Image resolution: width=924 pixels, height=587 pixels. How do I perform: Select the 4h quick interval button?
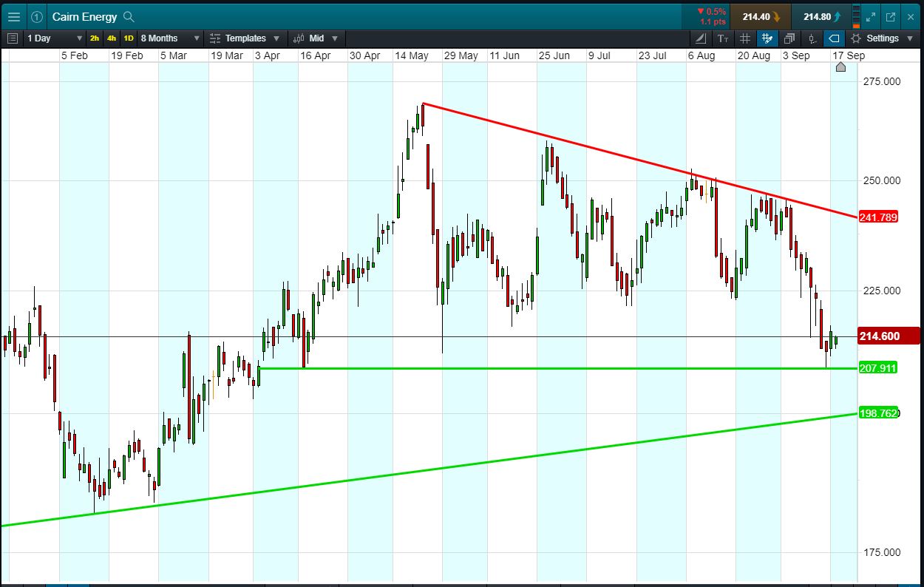pos(111,38)
